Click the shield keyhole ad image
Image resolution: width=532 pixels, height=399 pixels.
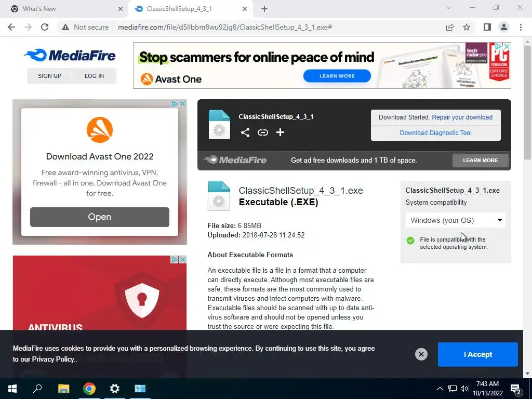point(142,300)
